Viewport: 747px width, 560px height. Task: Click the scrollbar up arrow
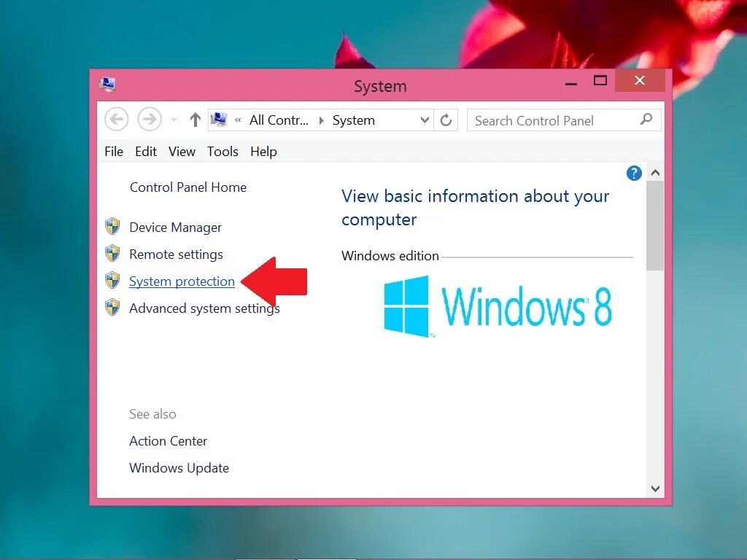click(x=656, y=173)
